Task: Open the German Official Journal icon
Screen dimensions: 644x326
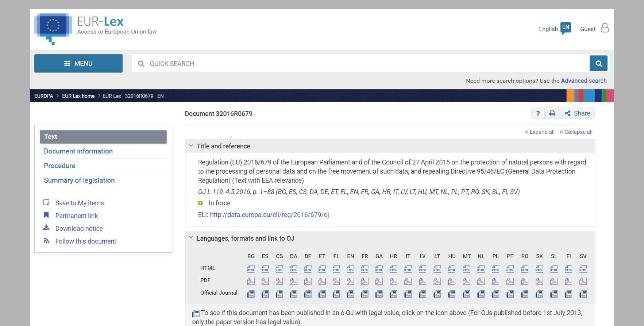Action: click(x=308, y=294)
